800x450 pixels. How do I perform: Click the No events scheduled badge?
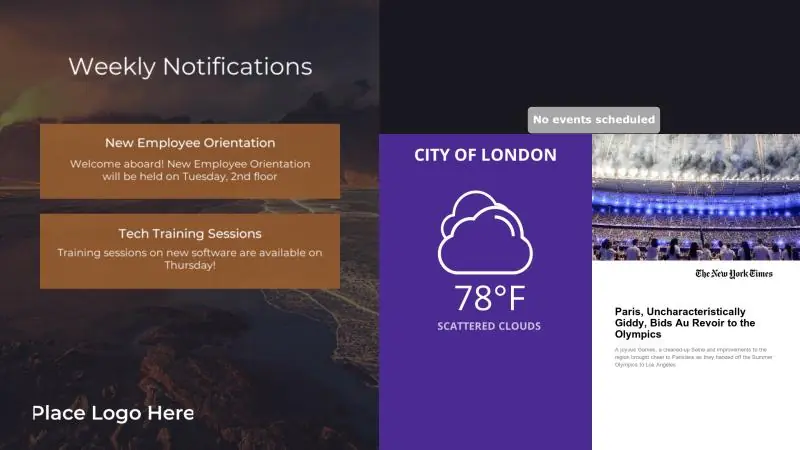click(x=594, y=120)
